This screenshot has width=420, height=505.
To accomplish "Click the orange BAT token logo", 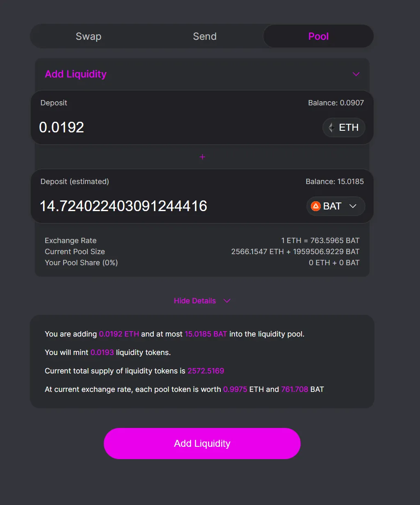I will (x=315, y=206).
